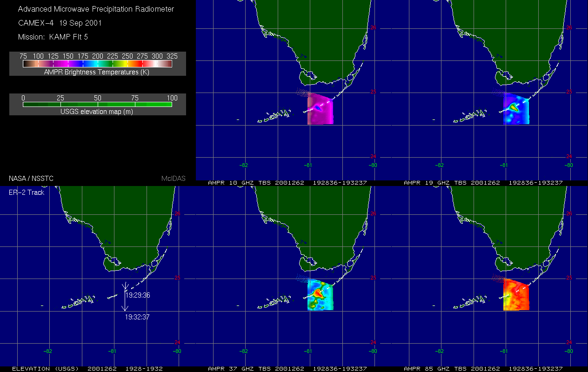Select the 85 GHz orange swath image

[516, 296]
